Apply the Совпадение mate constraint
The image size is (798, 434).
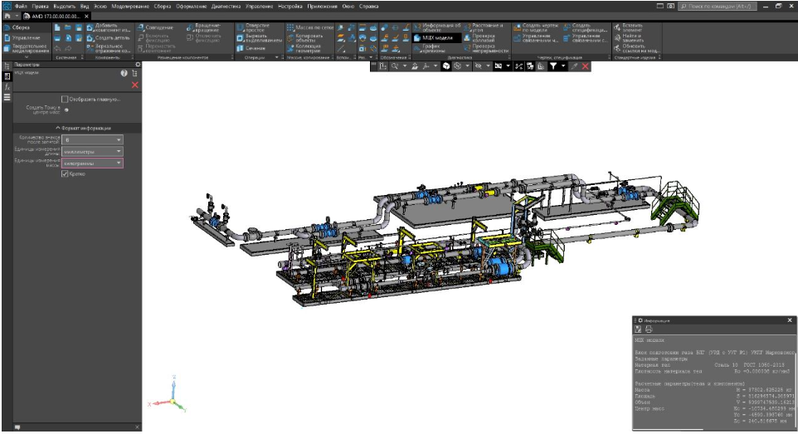click(155, 27)
